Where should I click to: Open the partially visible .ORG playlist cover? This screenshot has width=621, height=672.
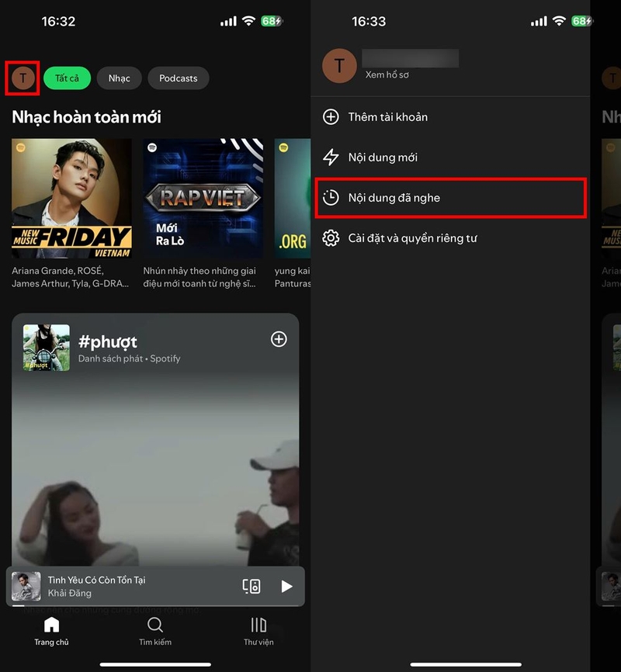(x=293, y=198)
